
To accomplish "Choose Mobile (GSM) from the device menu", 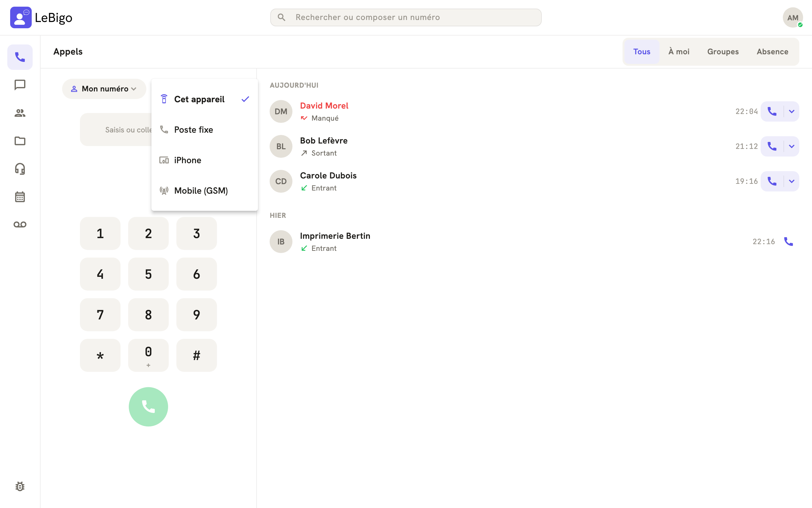I will [204, 190].
